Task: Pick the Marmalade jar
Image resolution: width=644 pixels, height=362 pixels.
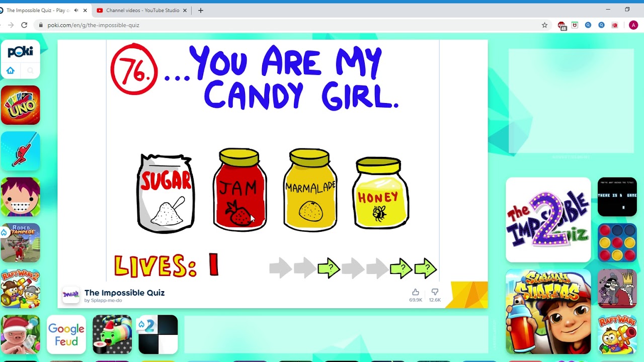Action: coord(310,190)
